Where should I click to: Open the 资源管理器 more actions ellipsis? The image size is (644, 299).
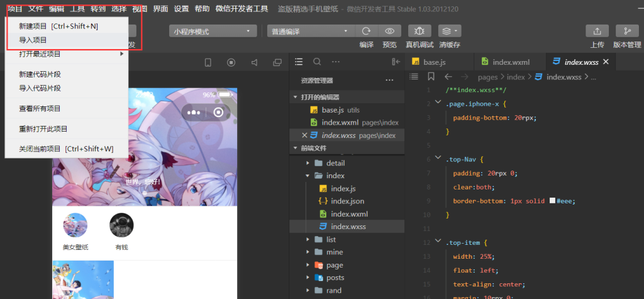389,80
